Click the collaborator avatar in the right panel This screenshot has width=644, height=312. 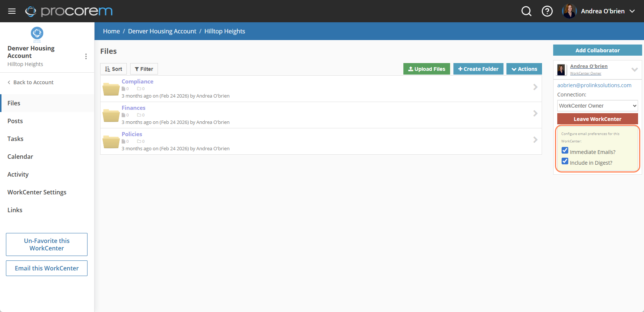(x=561, y=69)
